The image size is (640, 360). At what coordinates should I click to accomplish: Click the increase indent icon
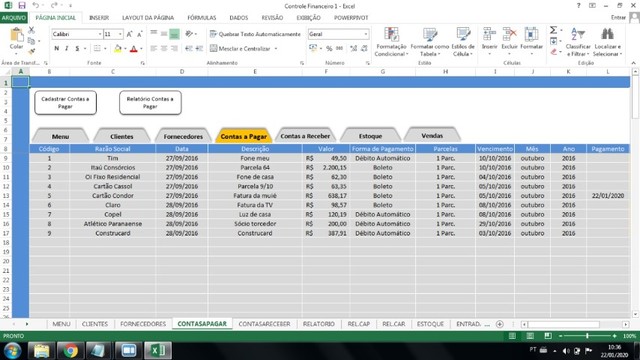199,49
